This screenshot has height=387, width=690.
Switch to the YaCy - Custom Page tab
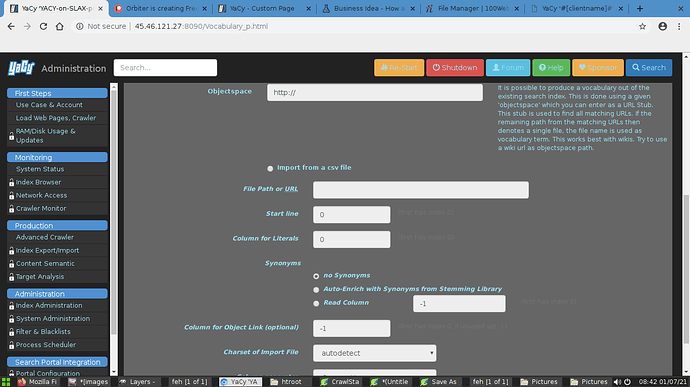[265, 8]
